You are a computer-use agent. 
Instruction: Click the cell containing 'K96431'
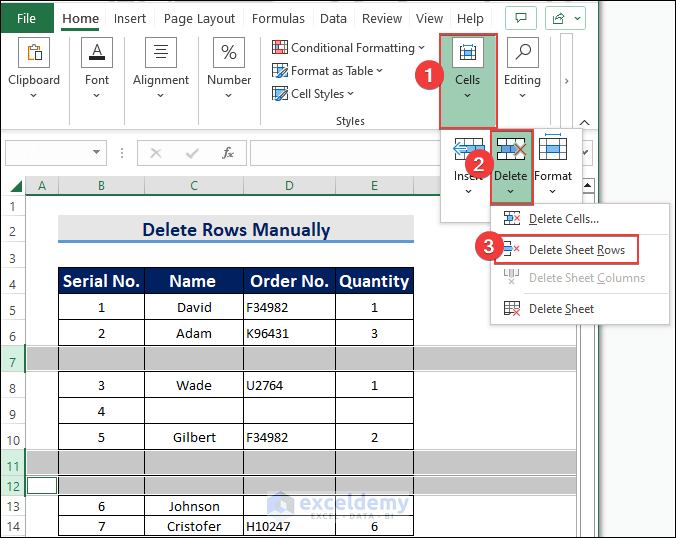[x=289, y=333]
